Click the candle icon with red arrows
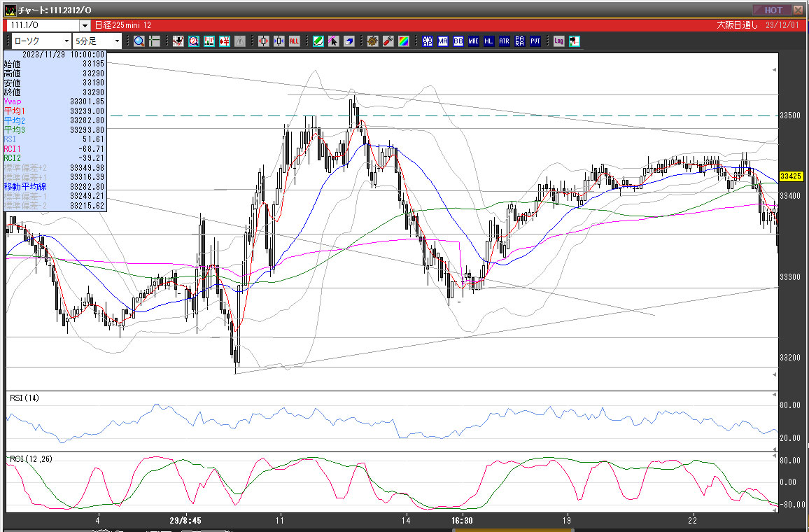809x532 pixels. 264,41
